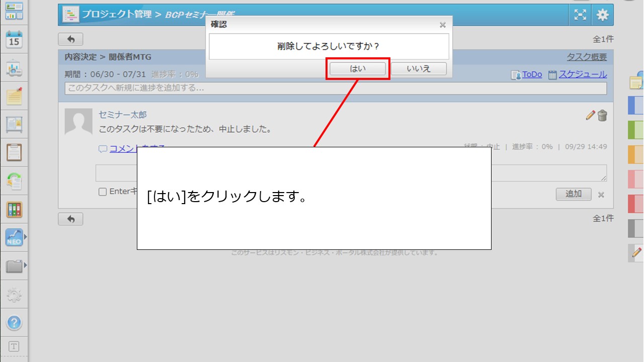This screenshot has height=362, width=644.
Task: Focus the このタスクへ新規に進捗を追加する input field
Action: (336, 88)
